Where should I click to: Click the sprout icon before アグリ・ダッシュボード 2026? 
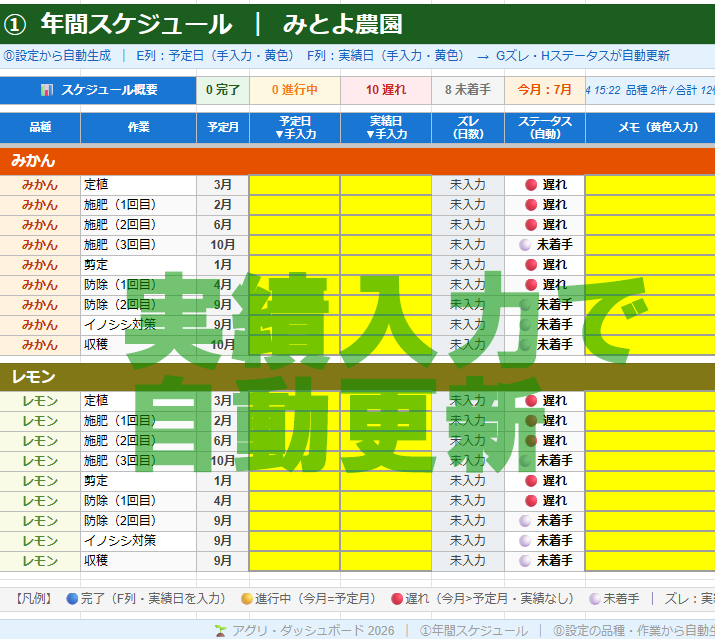coord(220,631)
